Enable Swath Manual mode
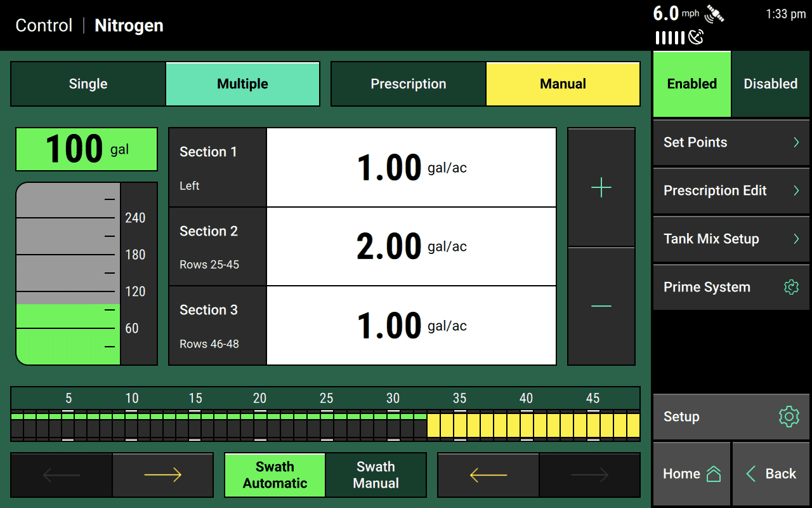 376,474
